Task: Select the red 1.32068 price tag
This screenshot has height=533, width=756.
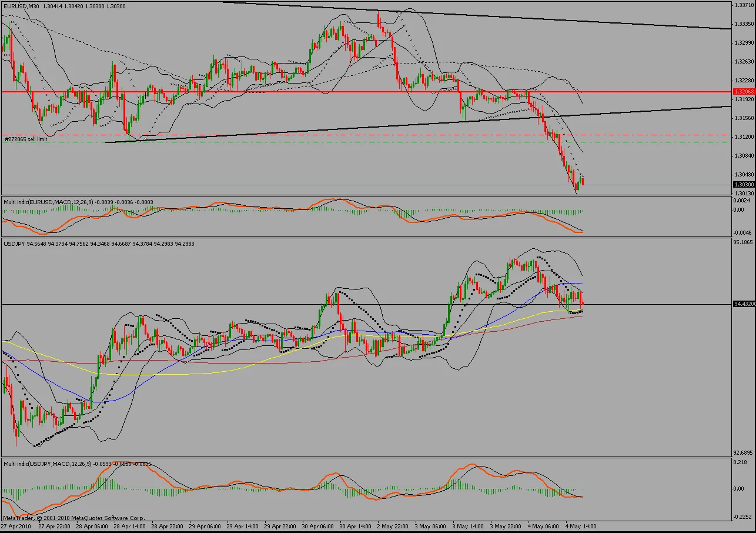Action: tap(742, 92)
